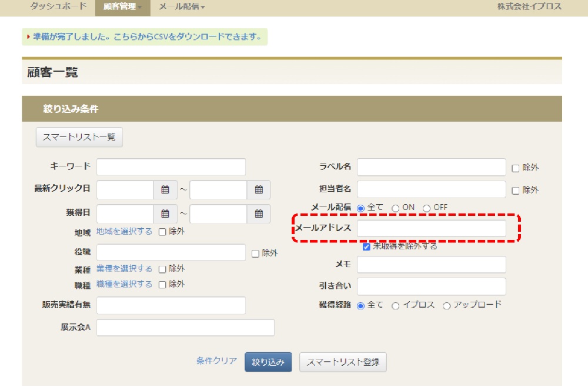Select イプロス radio for 獲得経路
This screenshot has height=387, width=588.
coord(396,305)
